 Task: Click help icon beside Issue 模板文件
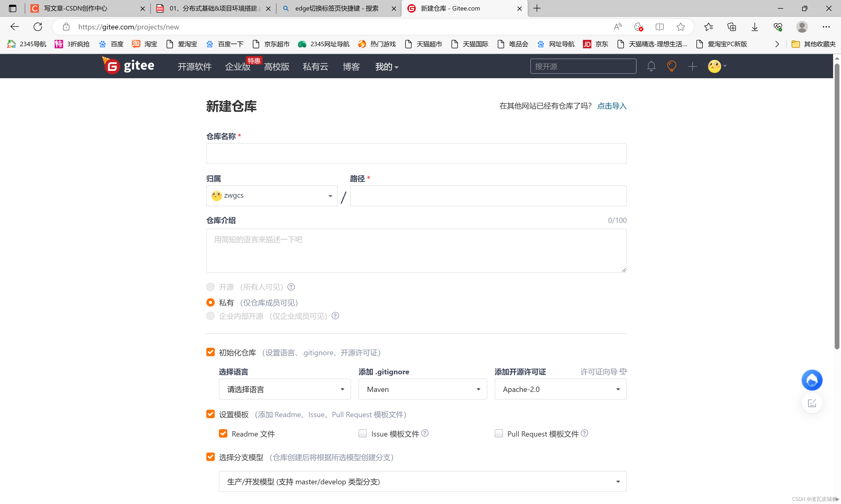click(x=425, y=433)
